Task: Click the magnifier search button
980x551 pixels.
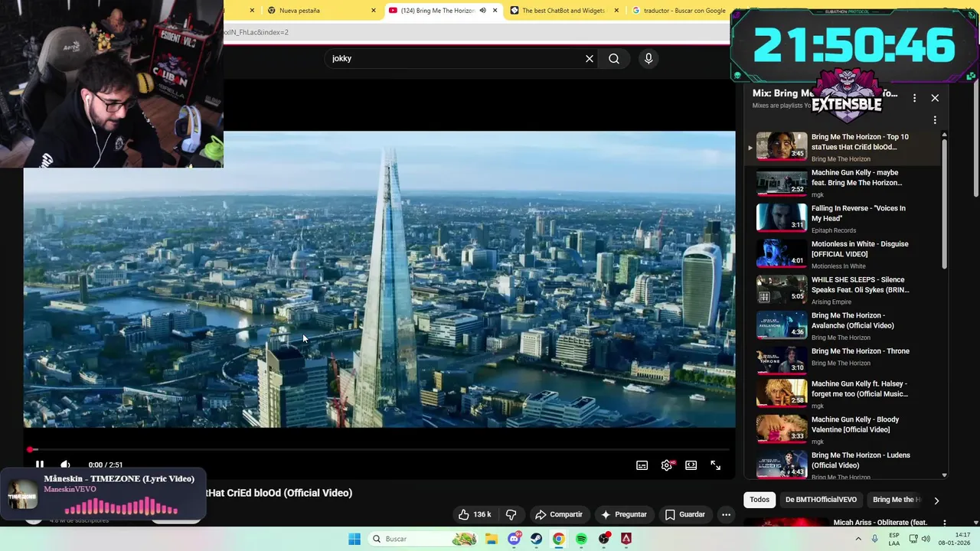Action: 614,59
